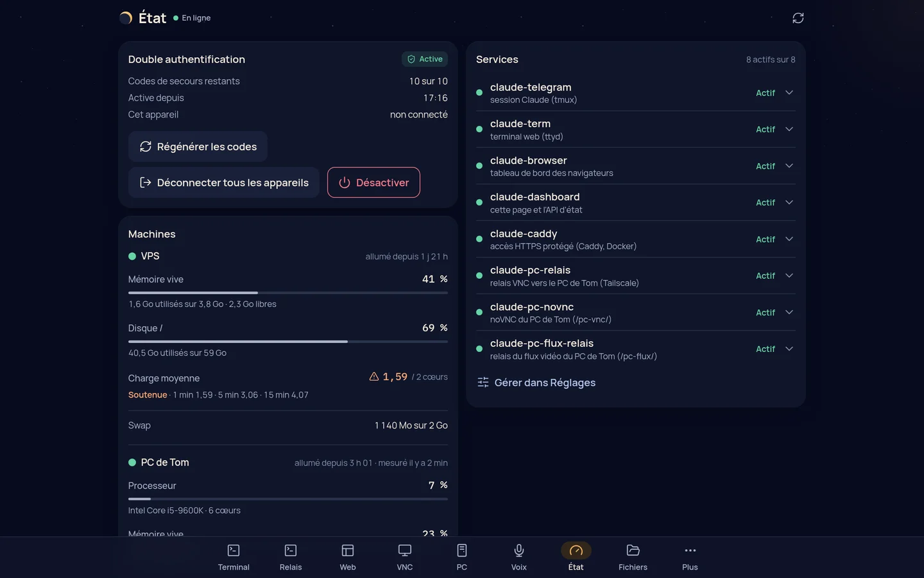
Task: Expand the claude-pc-novnc service row
Action: 789,312
